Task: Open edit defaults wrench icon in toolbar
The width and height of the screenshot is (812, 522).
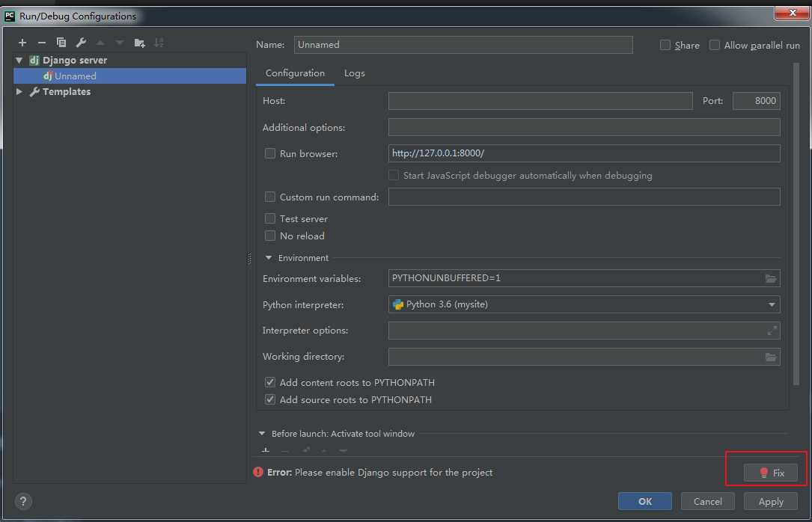Action: tap(81, 43)
